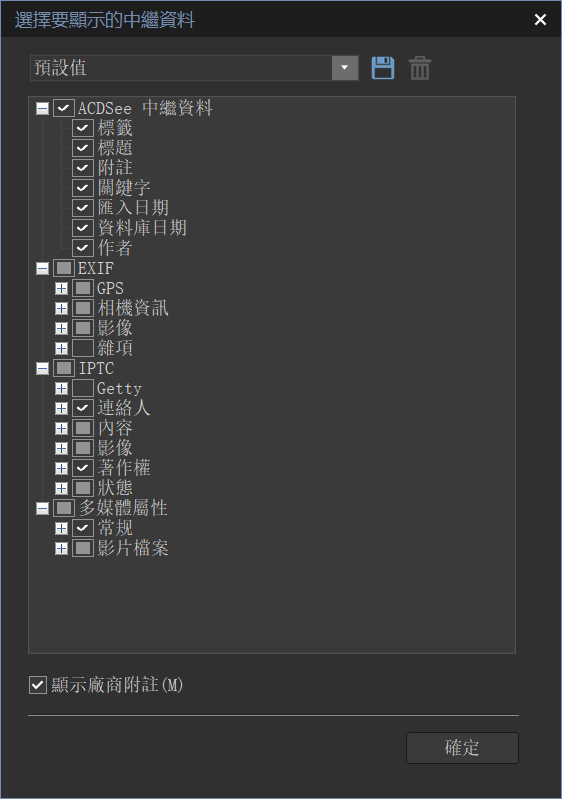Click the 確定 button
The width and height of the screenshot is (562, 799).
coord(462,748)
